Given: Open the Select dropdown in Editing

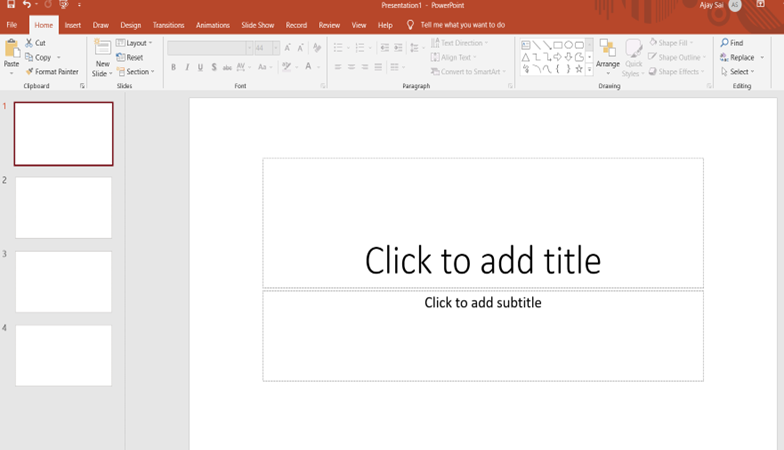Looking at the screenshot, I should [738, 72].
